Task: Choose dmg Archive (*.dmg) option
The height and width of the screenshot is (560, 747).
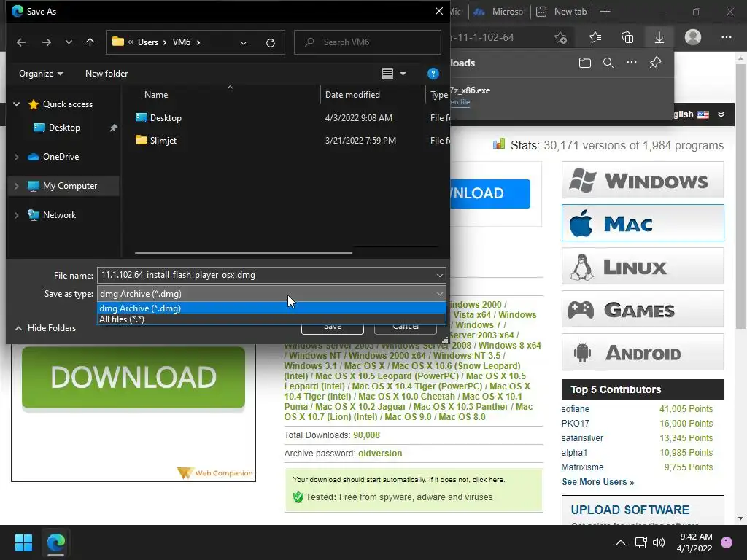Action: (271, 308)
